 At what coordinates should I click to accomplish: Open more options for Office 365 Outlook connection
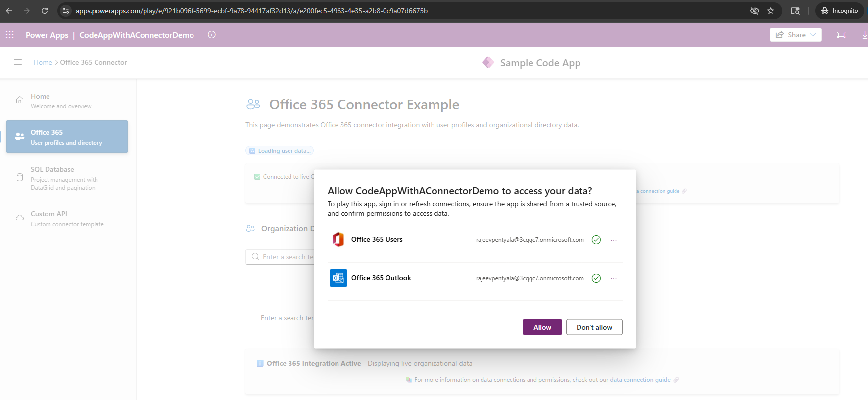(x=614, y=278)
